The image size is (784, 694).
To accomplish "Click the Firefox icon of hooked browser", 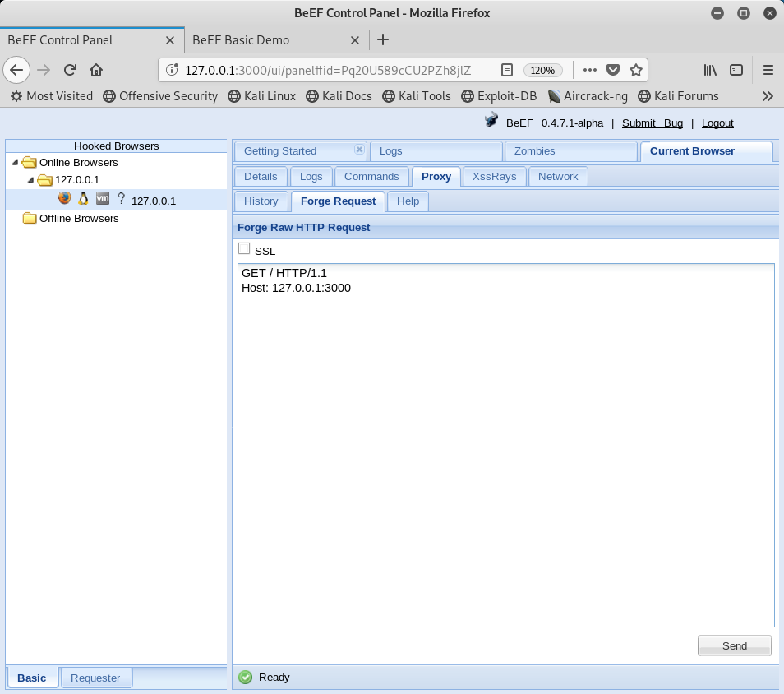I will click(x=64, y=198).
